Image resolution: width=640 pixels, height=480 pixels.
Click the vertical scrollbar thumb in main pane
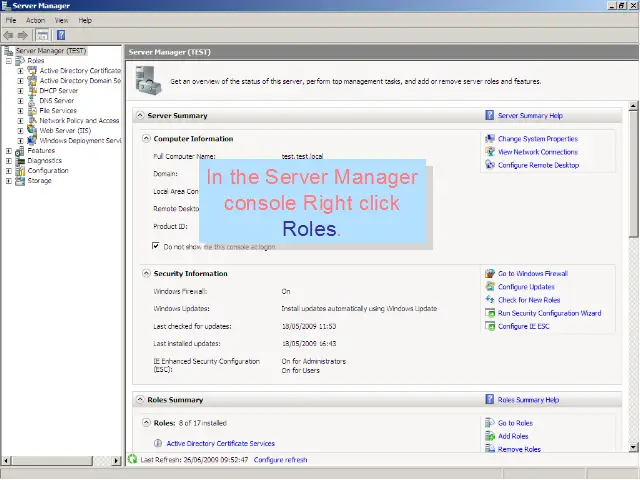click(x=633, y=175)
